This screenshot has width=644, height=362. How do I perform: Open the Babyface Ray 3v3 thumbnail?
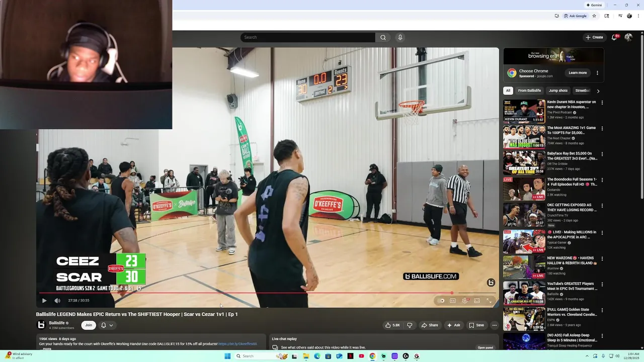(x=524, y=162)
